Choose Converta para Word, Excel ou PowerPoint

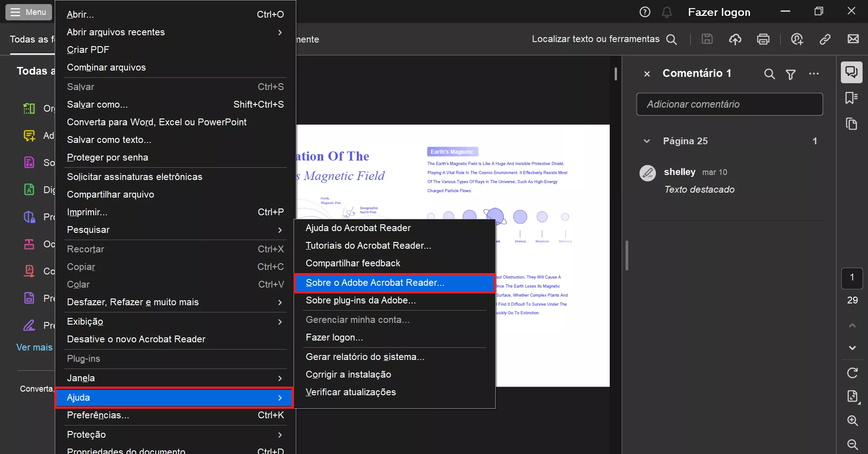(x=175, y=122)
